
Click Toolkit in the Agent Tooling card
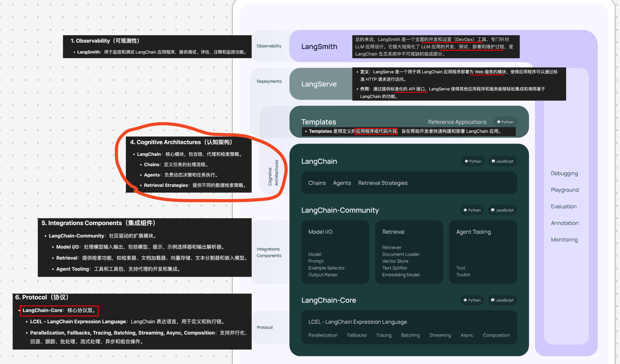[463, 275]
